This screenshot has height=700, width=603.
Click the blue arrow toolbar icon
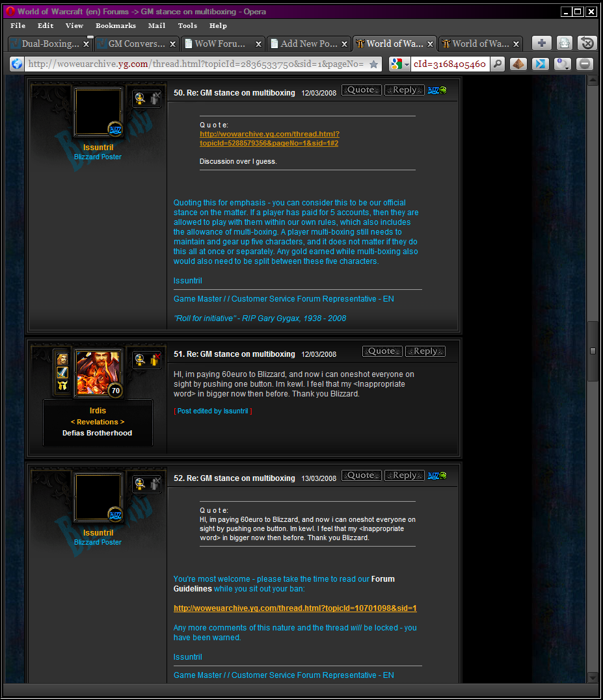(540, 64)
